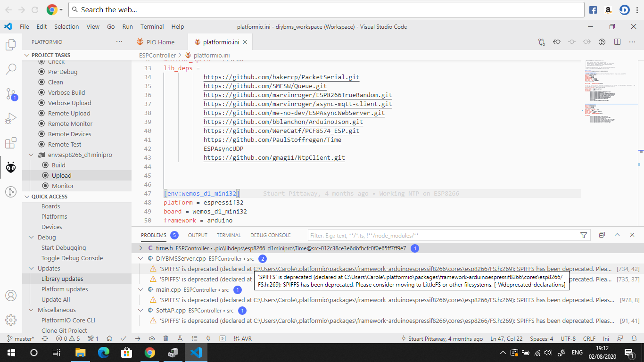The image size is (644, 362).
Task: Click the PlatformIO Upload cloud icon in status bar
Action: pyautogui.click(x=151, y=338)
